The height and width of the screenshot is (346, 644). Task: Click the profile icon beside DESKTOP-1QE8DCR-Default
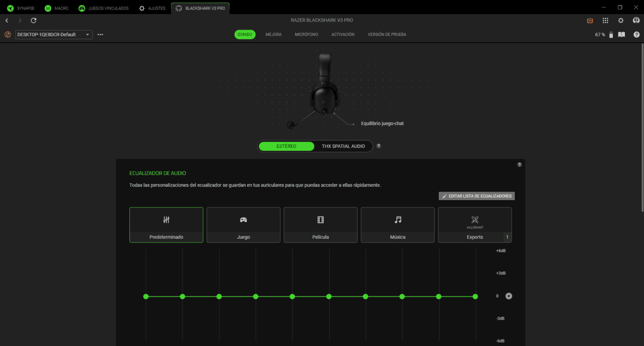[x=8, y=35]
